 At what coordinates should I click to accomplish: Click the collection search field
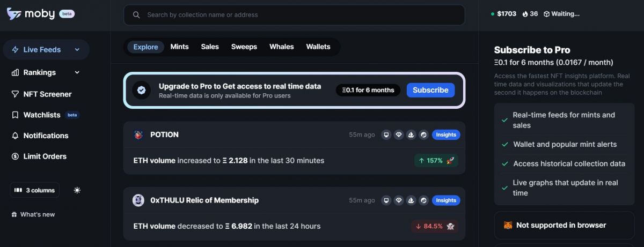coord(294,15)
